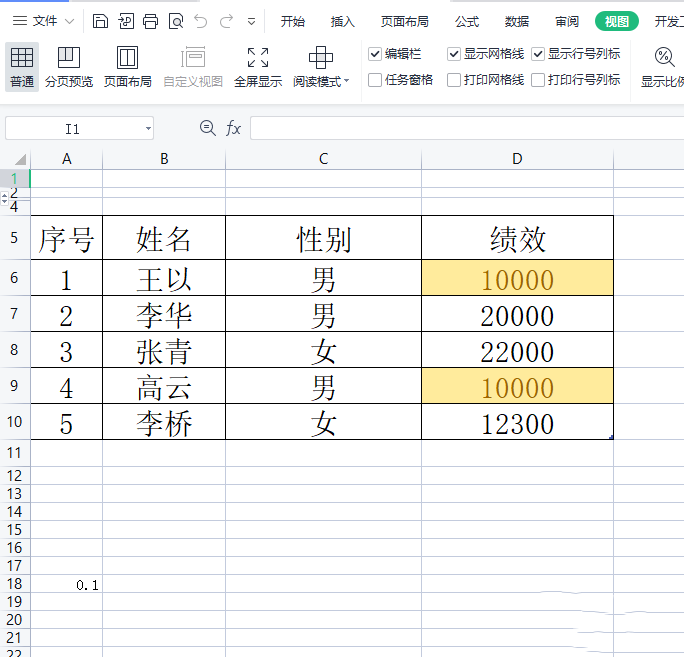The height and width of the screenshot is (657, 684).
Task: Open the 开发工具 tab
Action: [x=669, y=21]
